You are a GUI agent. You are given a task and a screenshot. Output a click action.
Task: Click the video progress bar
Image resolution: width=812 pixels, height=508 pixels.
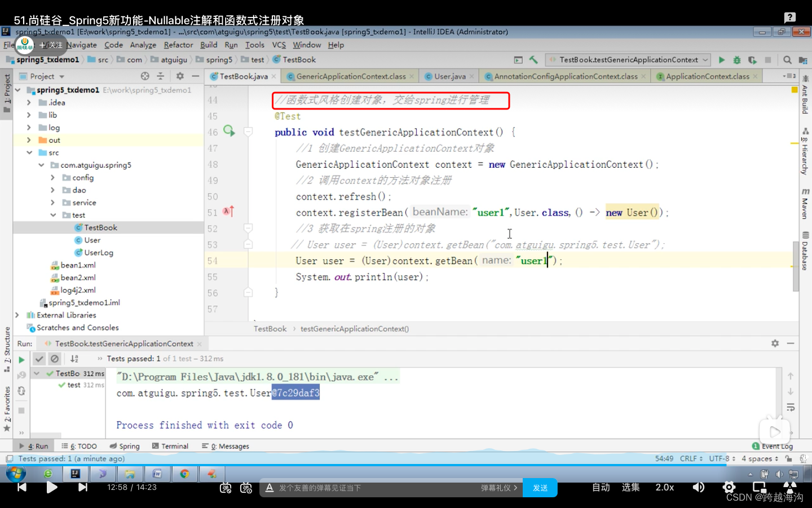(406, 465)
